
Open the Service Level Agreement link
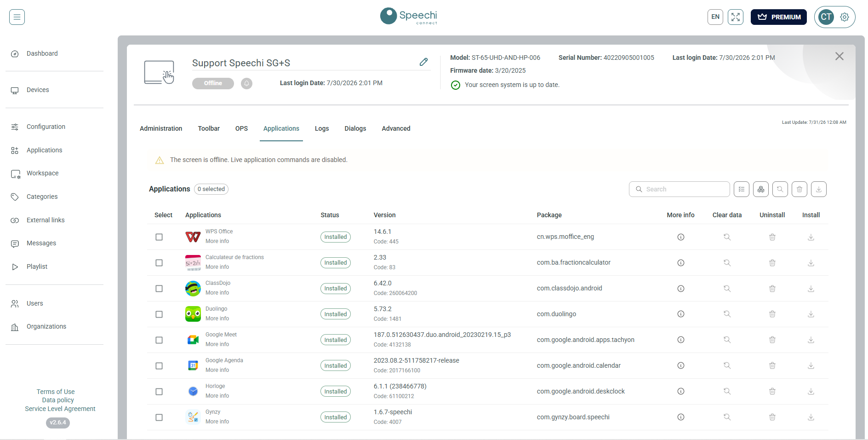click(x=60, y=409)
